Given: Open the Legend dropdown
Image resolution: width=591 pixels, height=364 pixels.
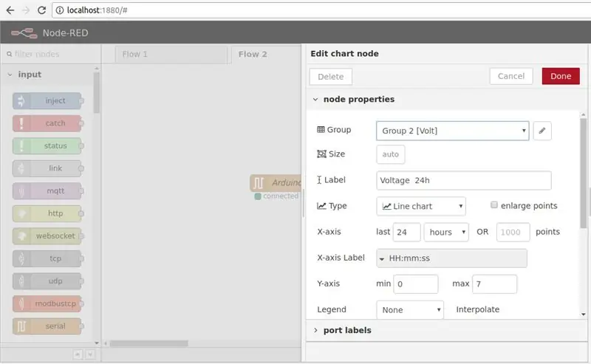Looking at the screenshot, I should 410,310.
